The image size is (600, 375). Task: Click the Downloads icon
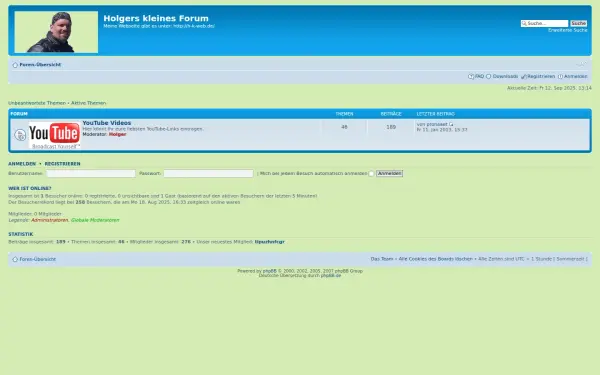tap(489, 77)
